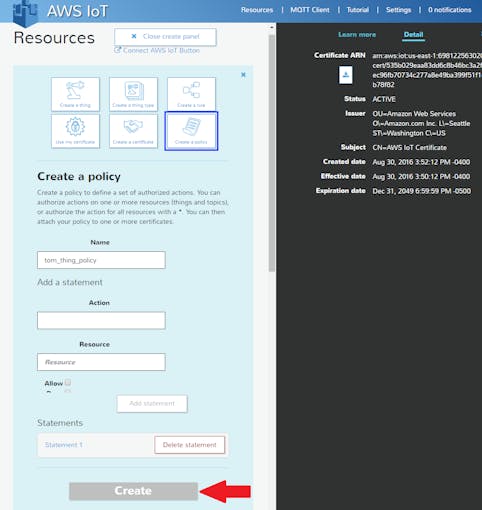Image resolution: width=482 pixels, height=510 pixels.
Task: Click the Create a policy heading
Action: click(79, 177)
